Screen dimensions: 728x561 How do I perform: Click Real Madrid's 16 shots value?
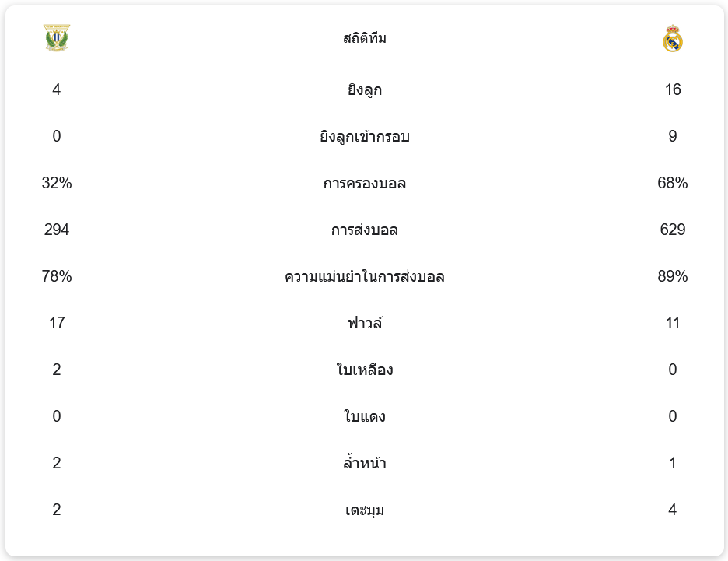point(673,89)
